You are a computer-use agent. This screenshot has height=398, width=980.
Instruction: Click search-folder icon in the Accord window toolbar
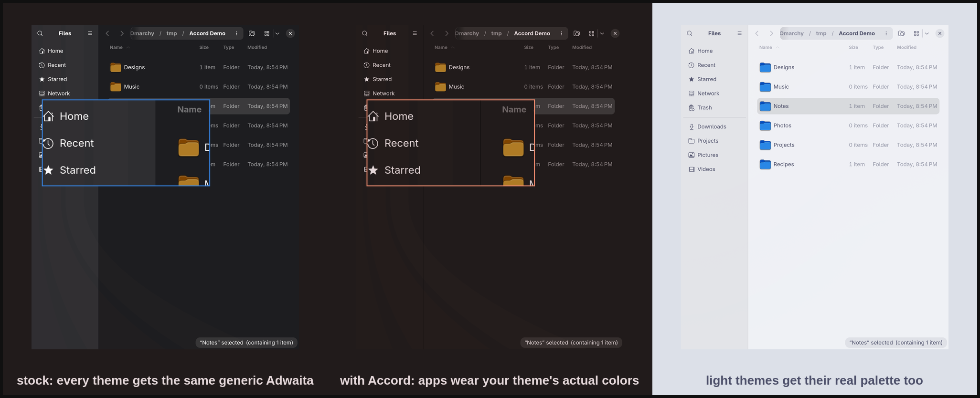pyautogui.click(x=576, y=33)
